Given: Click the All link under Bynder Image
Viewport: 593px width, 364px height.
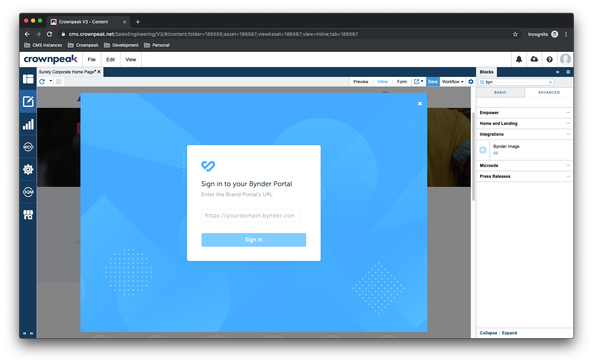Looking at the screenshot, I should click(496, 153).
